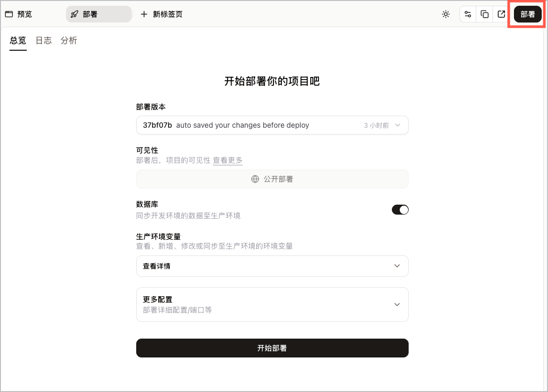548x392 pixels.
Task: Click the globe icon in 公开部署
Action: 255,179
